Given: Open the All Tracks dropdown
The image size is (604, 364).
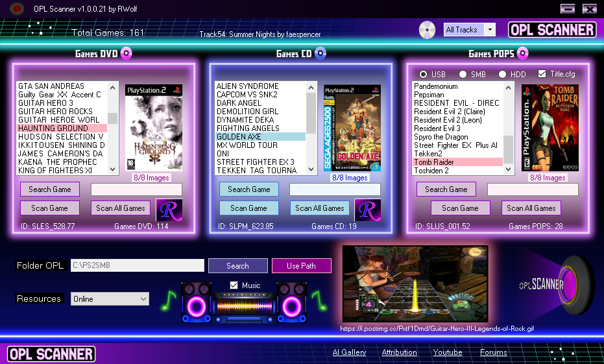Looking at the screenshot, I should click(x=470, y=30).
